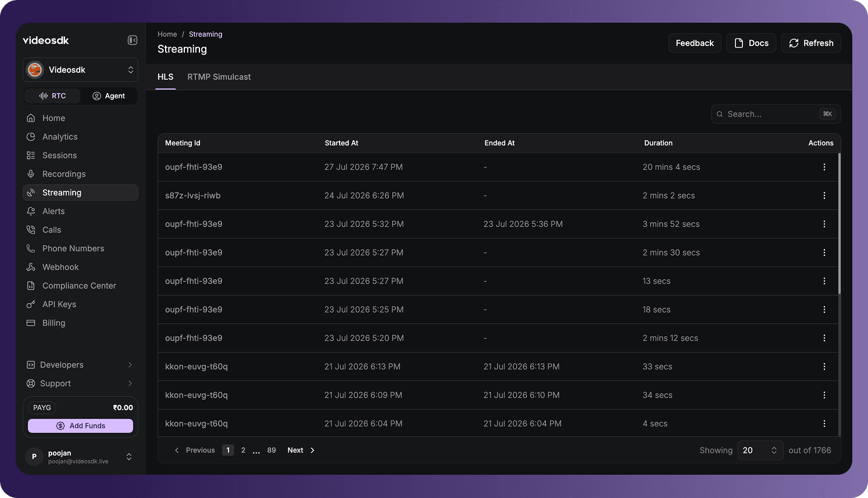
Task: Collapse the sidebar using the panel icon
Action: 133,40
